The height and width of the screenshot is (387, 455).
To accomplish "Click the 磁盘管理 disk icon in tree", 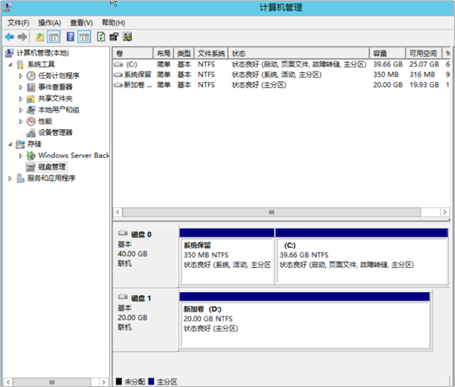I will point(31,167).
